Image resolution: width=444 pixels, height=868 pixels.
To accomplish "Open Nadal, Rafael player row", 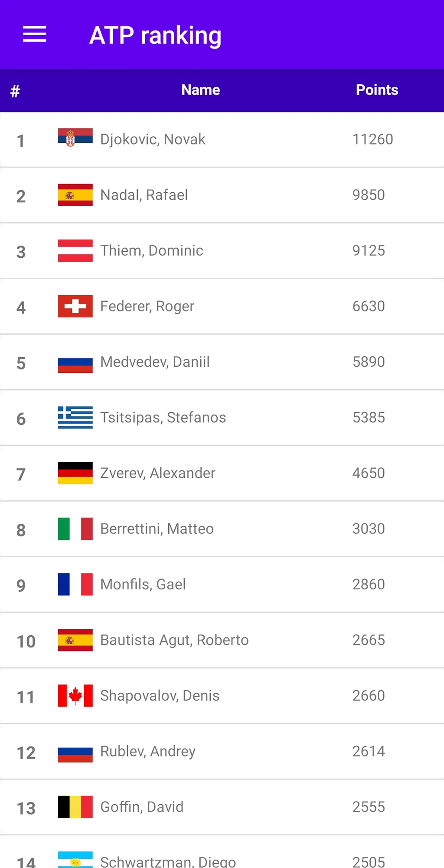I will pos(222,195).
